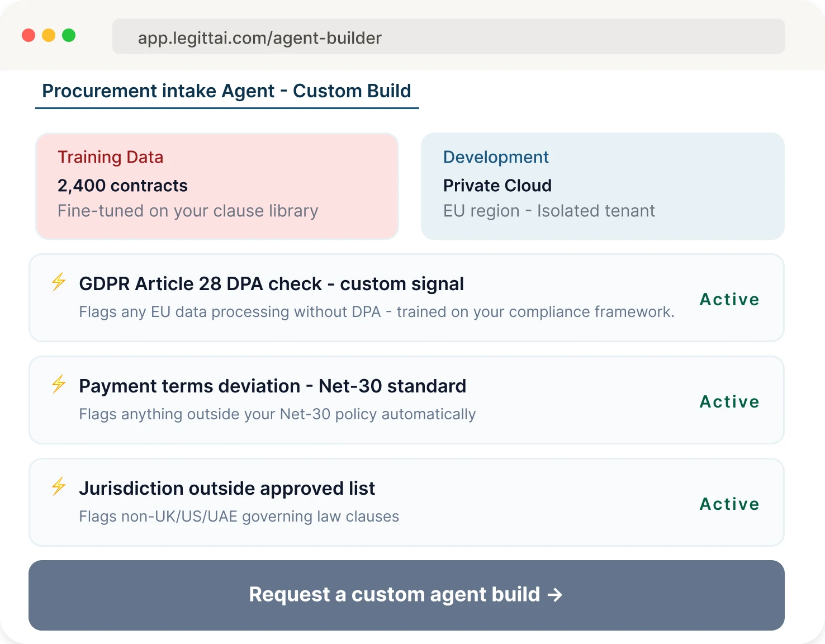Select the Procurement intake Agent tab
This screenshot has width=825, height=644.
pos(227,91)
